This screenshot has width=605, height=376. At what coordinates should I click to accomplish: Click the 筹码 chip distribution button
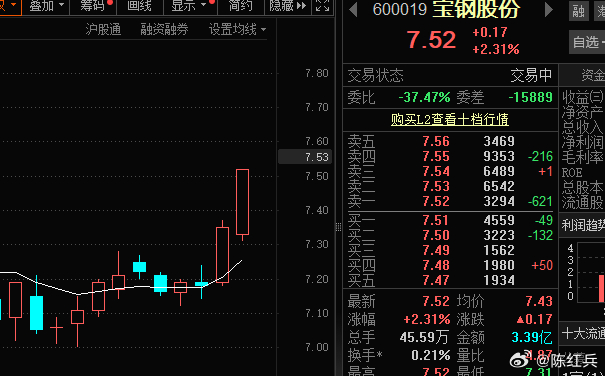click(93, 6)
